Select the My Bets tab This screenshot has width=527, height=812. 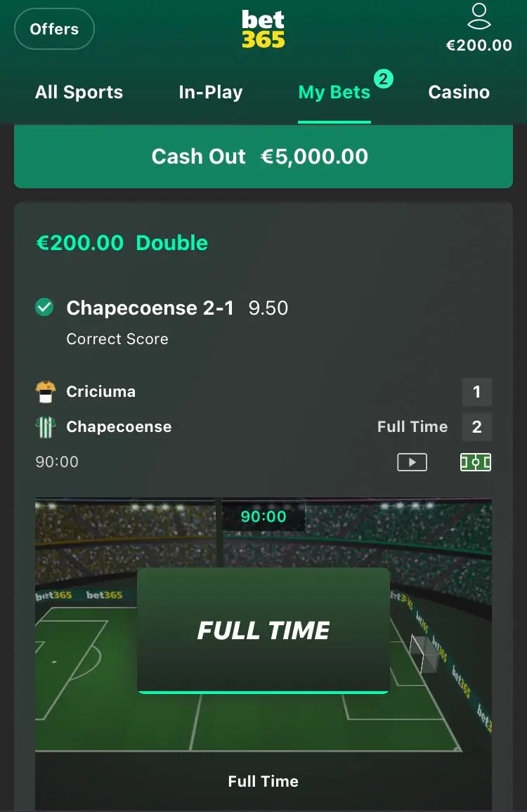pyautogui.click(x=334, y=92)
